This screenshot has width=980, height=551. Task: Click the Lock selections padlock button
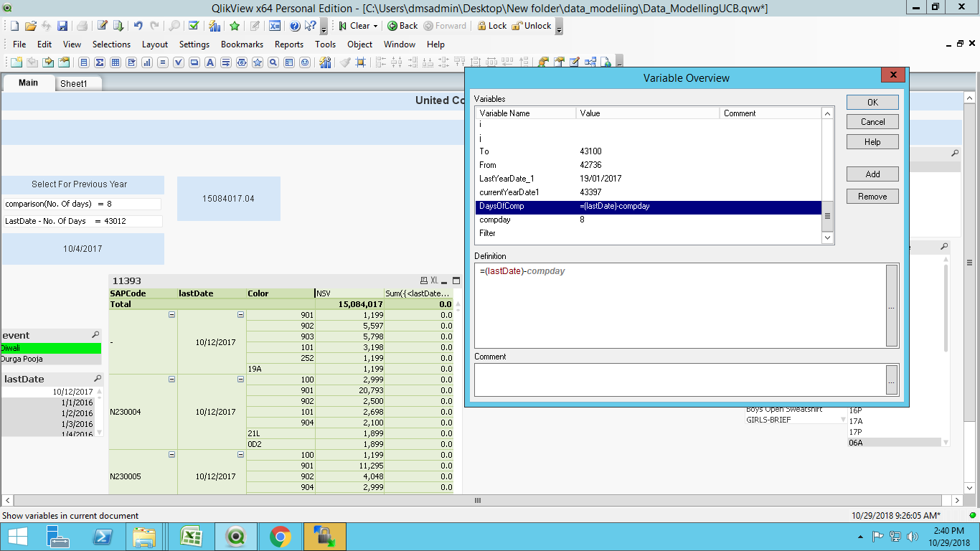point(491,26)
